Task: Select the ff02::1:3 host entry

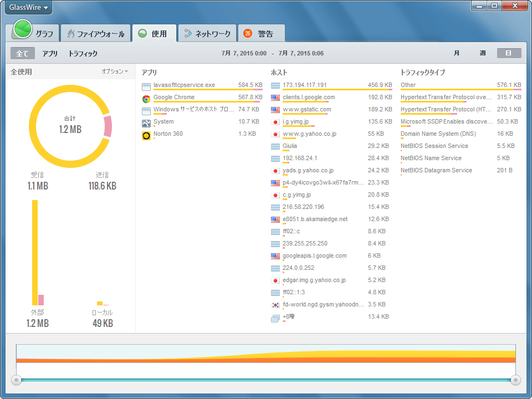Action: 331,293
